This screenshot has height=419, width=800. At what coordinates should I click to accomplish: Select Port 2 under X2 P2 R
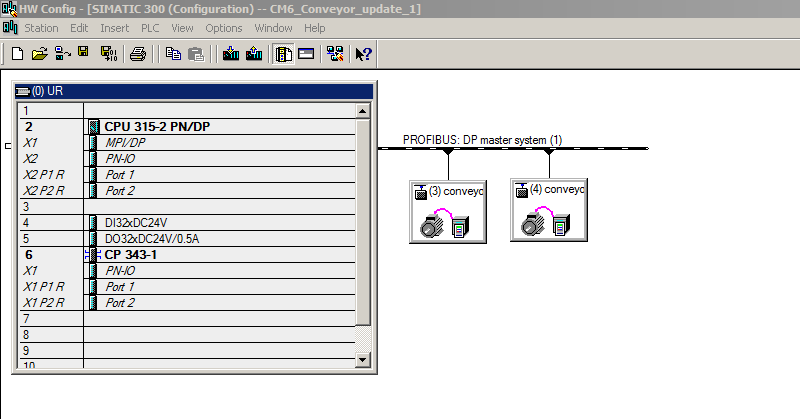pyautogui.click(x=187, y=191)
